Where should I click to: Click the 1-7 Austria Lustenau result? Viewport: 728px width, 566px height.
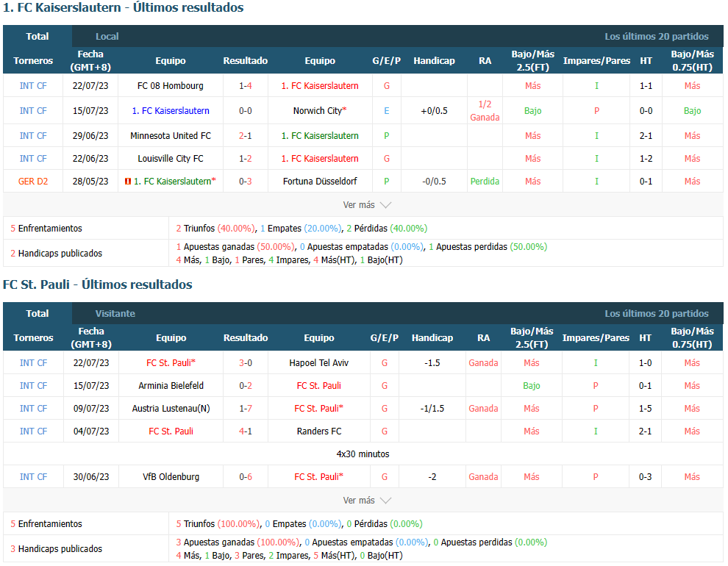tap(246, 408)
